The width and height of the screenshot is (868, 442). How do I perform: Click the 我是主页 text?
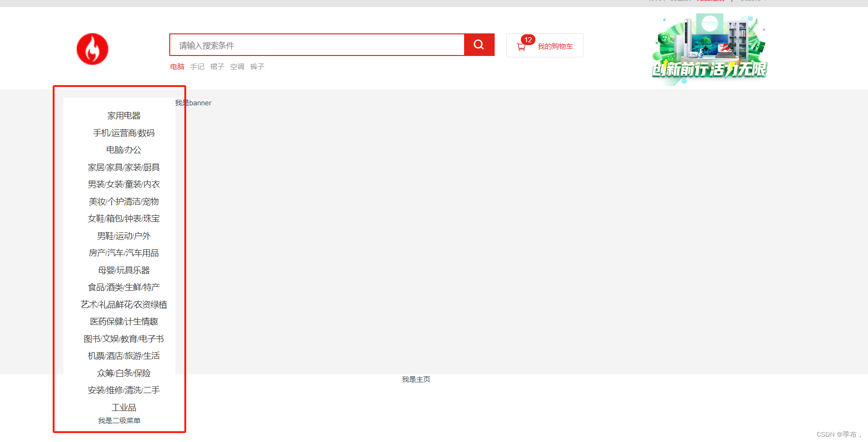(x=416, y=379)
